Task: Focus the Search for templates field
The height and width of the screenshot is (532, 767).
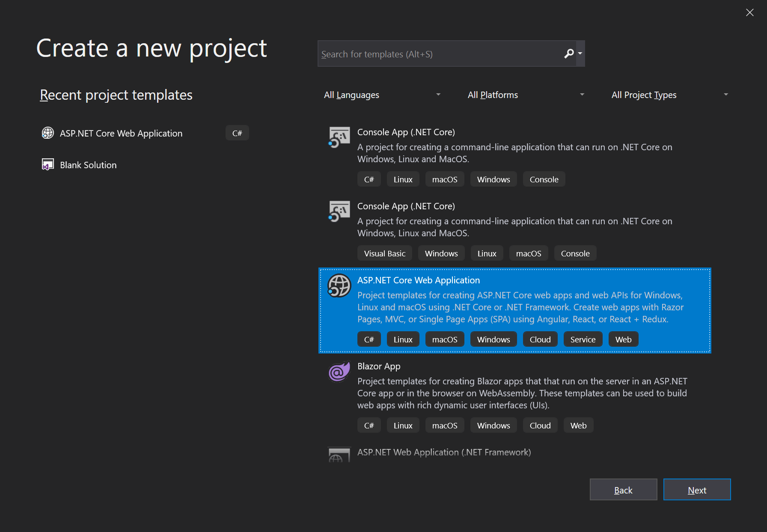Action: (x=441, y=54)
